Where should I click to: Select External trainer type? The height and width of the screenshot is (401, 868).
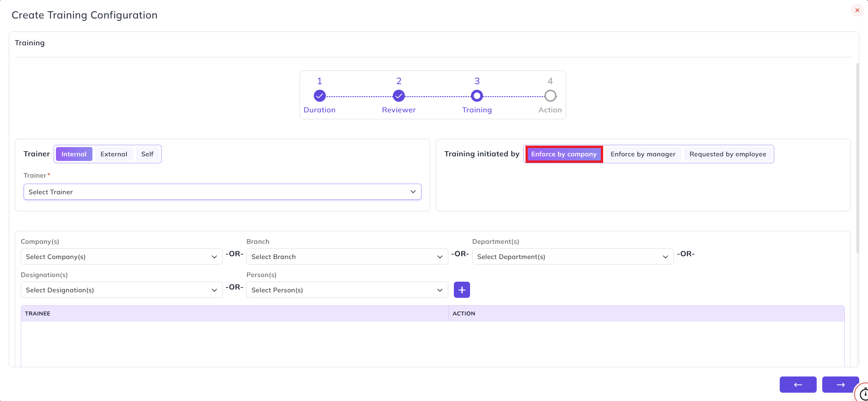(x=114, y=154)
